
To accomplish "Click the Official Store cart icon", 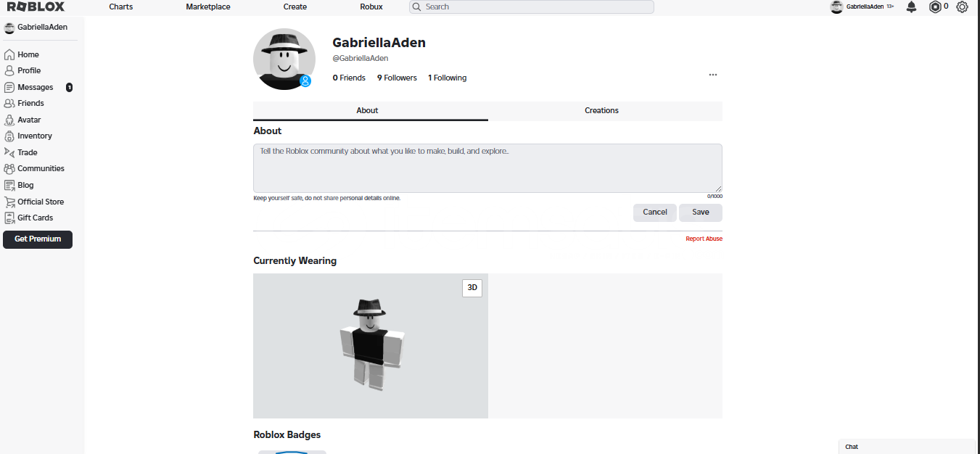I will click(9, 202).
